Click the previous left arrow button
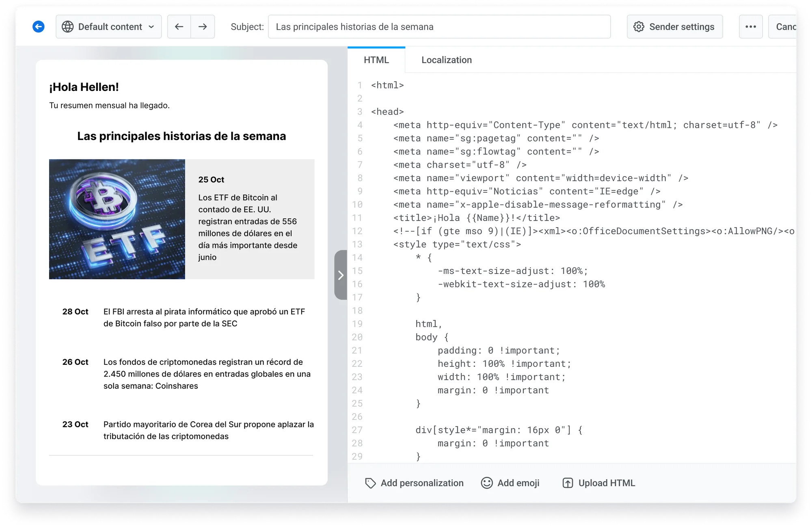The image size is (812, 528). point(179,27)
